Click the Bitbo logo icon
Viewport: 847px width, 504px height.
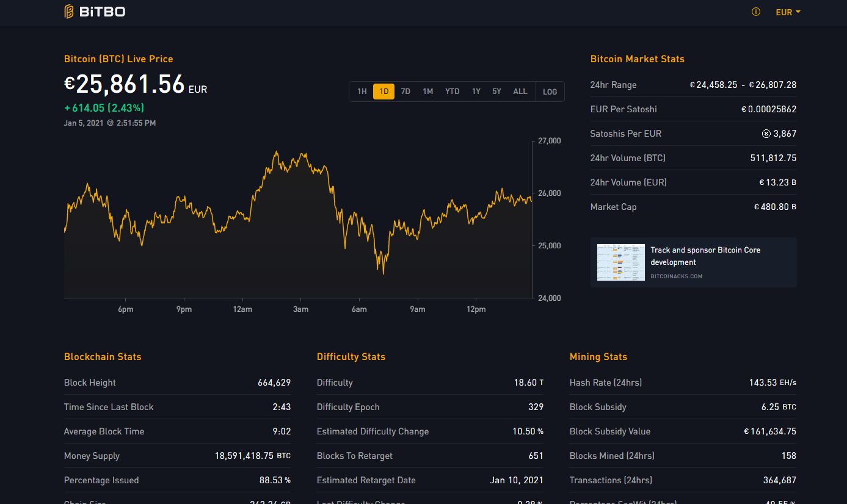(70, 12)
